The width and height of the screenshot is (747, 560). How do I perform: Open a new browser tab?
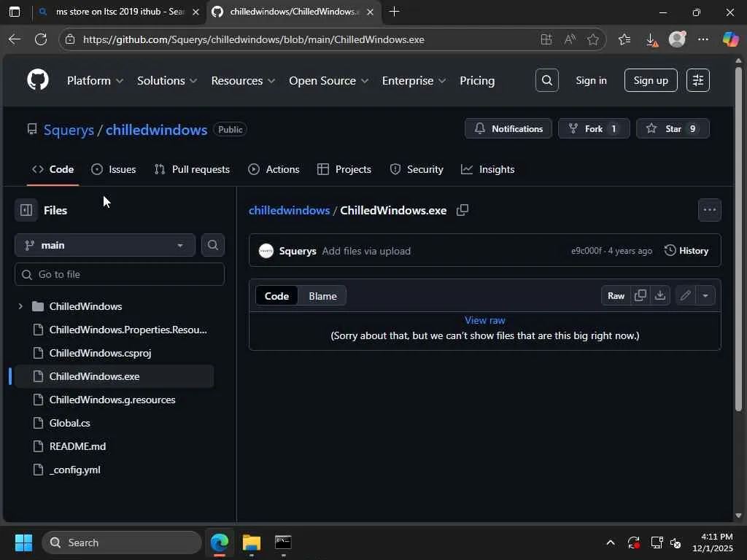point(394,12)
